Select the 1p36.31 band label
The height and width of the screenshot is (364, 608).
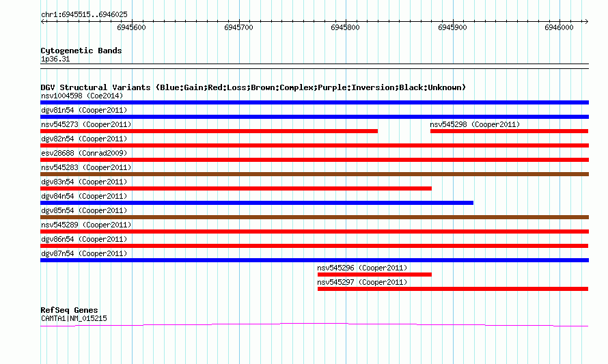(55, 59)
